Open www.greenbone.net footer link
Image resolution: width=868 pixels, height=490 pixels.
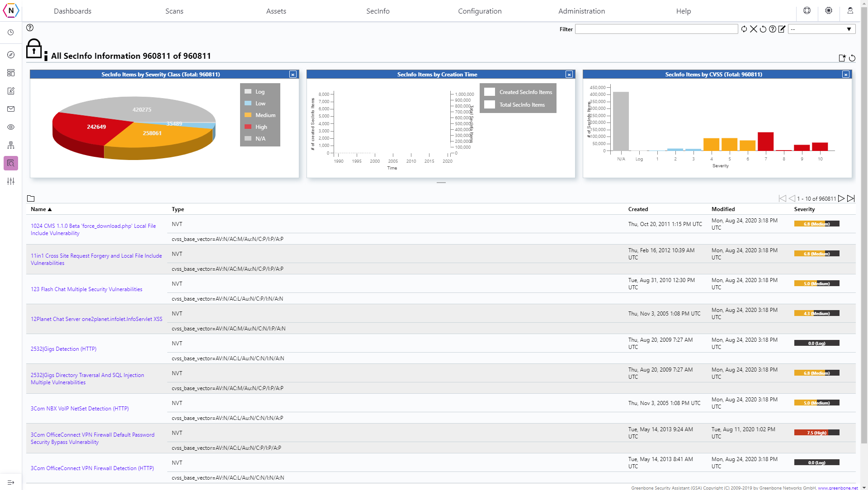click(838, 488)
